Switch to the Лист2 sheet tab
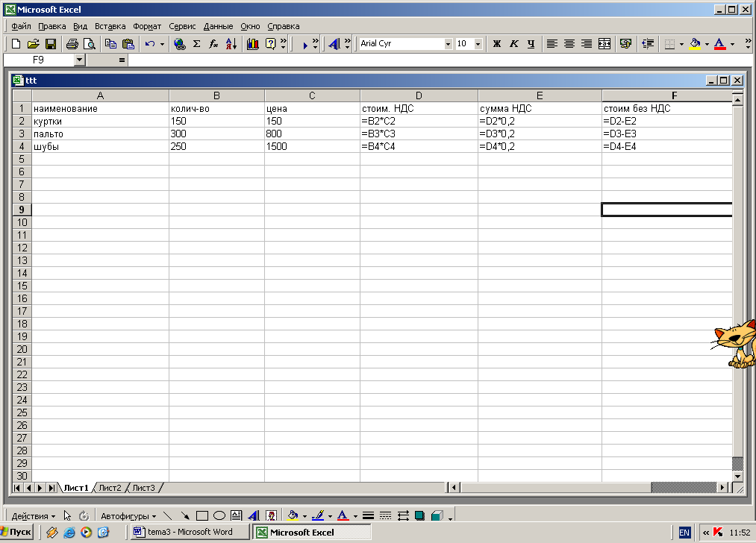 [x=110, y=488]
